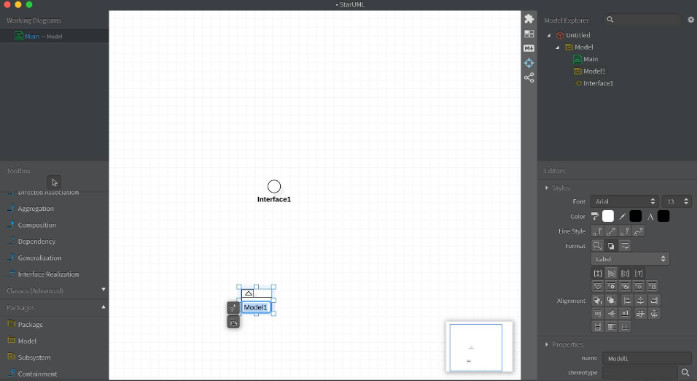Select the pointer tool in Toolbox
697x381 pixels.
click(x=54, y=182)
